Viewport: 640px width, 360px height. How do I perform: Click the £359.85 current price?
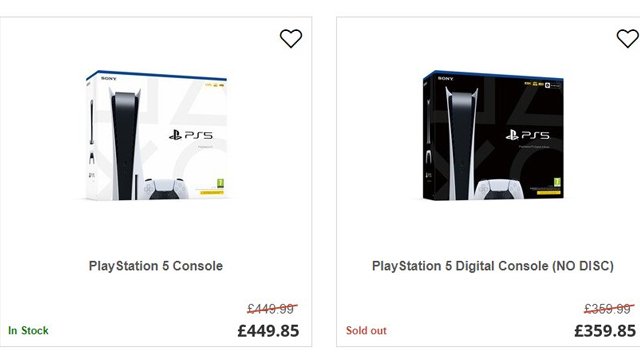605,331
